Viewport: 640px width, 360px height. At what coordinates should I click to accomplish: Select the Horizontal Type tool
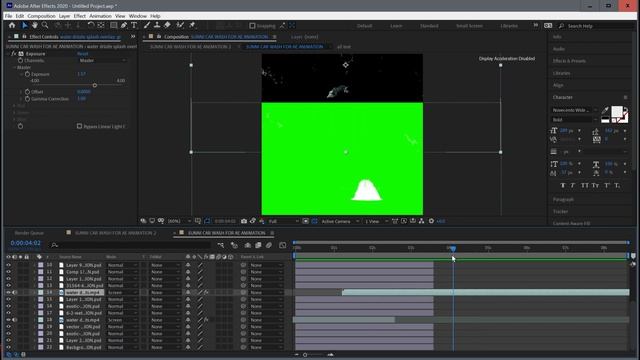click(x=134, y=25)
